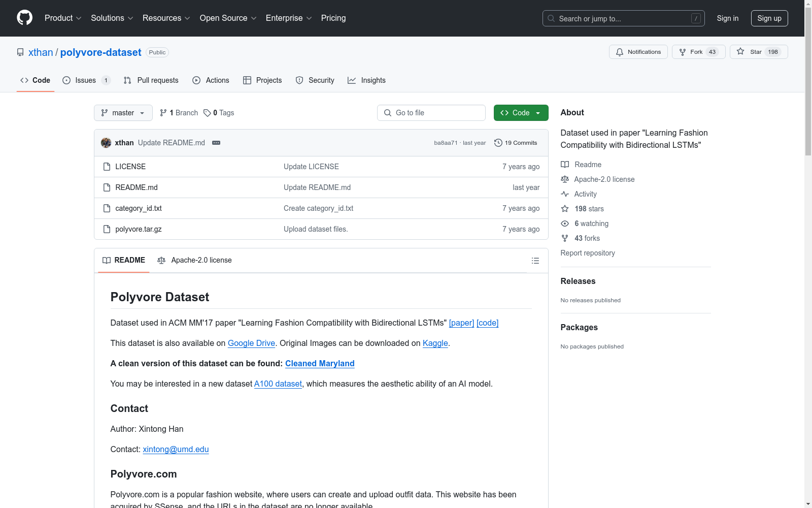This screenshot has width=812, height=508.
Task: Open the A100 dataset link
Action: point(278,384)
